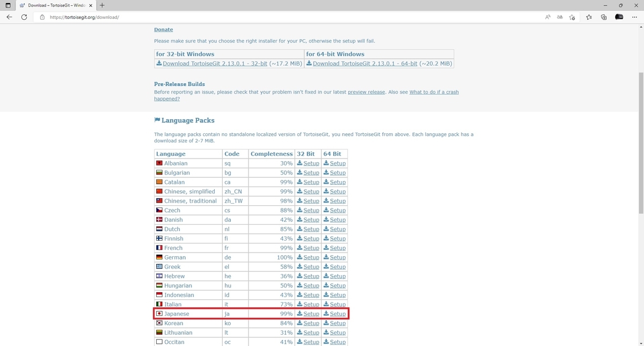The image size is (644, 346).
Task: Click the German flag icon in language table
Action: click(159, 257)
